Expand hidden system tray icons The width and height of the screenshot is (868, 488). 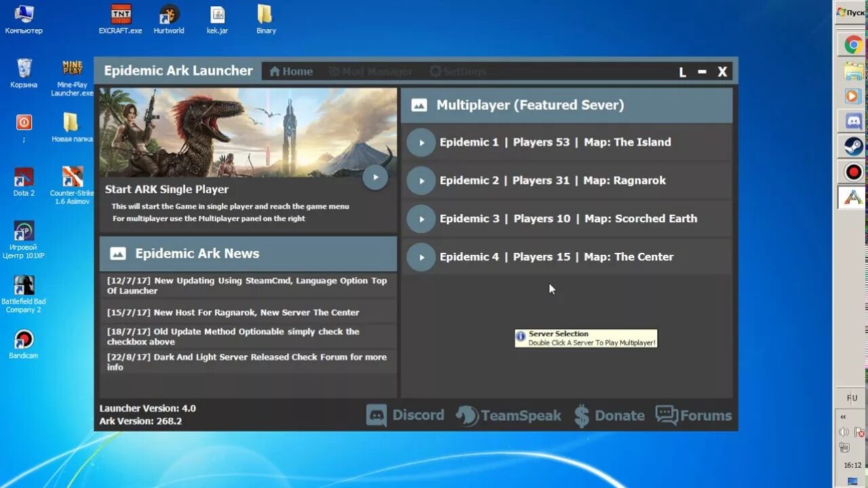pyautogui.click(x=844, y=417)
